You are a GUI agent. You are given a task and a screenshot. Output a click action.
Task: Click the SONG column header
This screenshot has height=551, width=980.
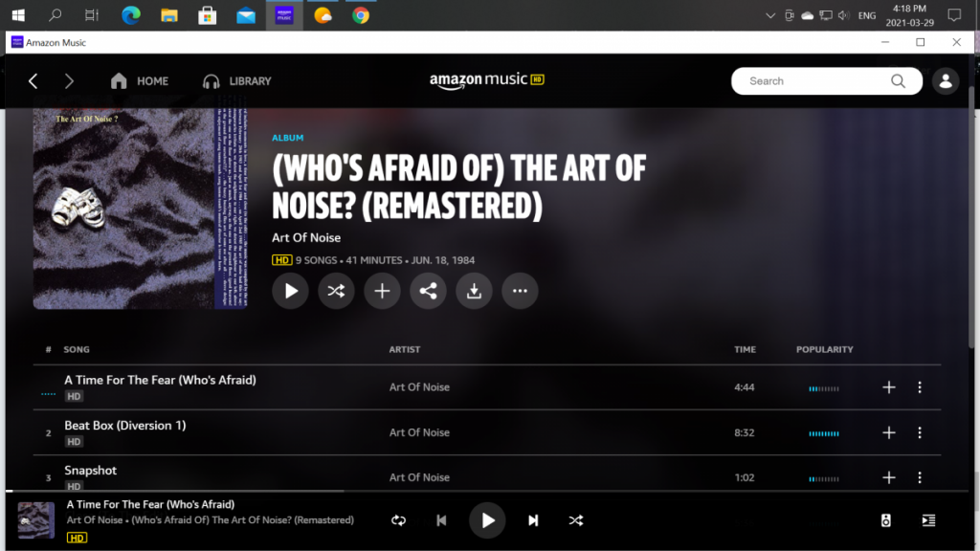77,349
